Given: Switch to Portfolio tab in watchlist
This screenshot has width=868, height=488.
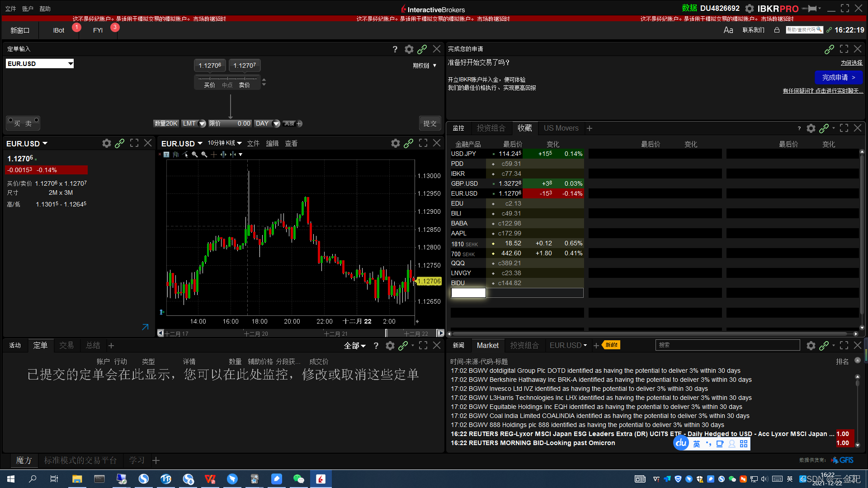Looking at the screenshot, I should tap(491, 128).
